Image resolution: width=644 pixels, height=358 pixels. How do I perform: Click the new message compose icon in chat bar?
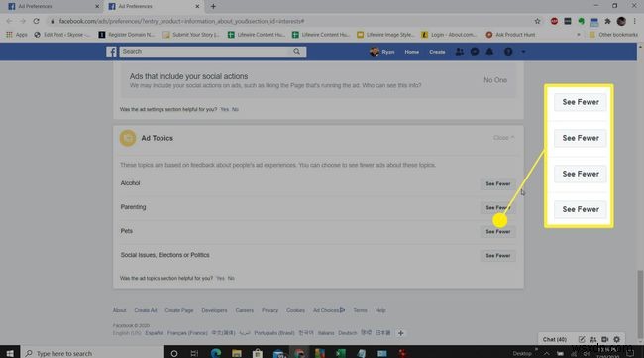click(582, 339)
